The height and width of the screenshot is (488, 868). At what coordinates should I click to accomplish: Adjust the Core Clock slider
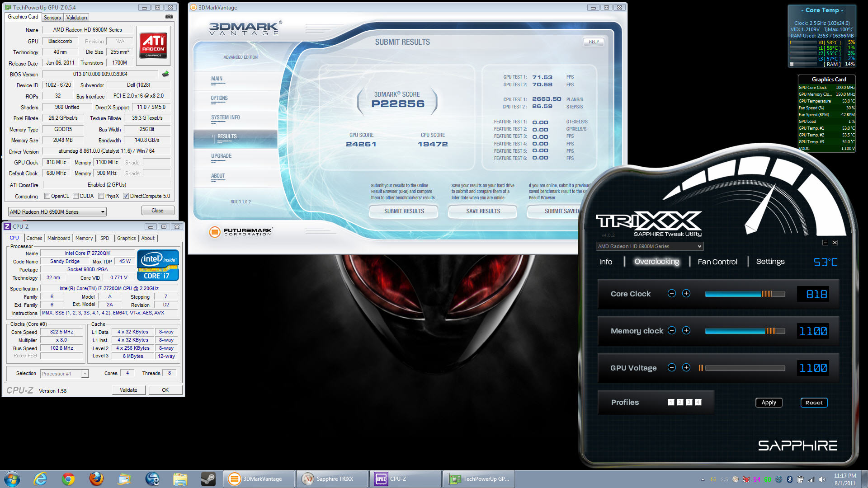[x=745, y=294]
